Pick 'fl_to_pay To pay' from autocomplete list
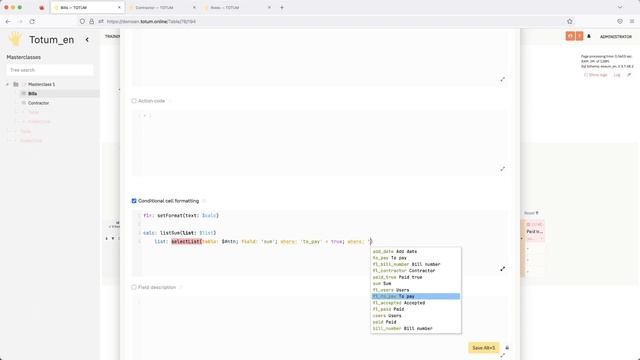Viewport: 640px width, 360px height. [416, 296]
